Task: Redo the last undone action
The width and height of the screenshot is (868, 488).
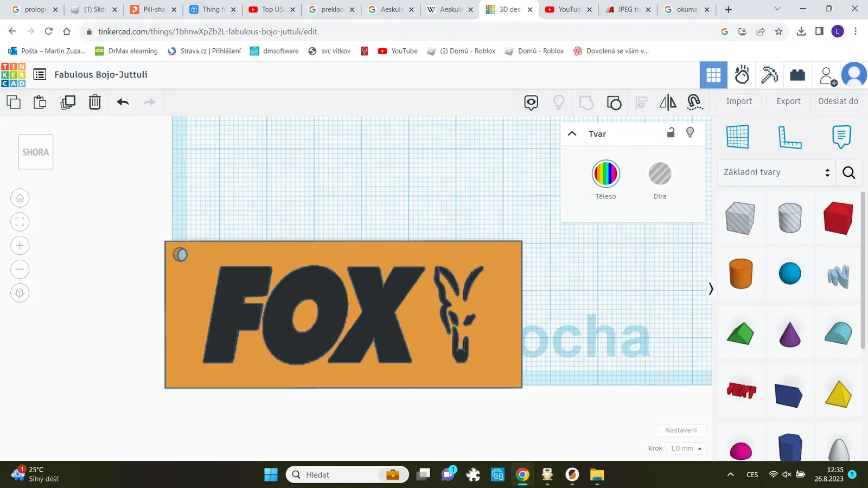Action: point(149,102)
